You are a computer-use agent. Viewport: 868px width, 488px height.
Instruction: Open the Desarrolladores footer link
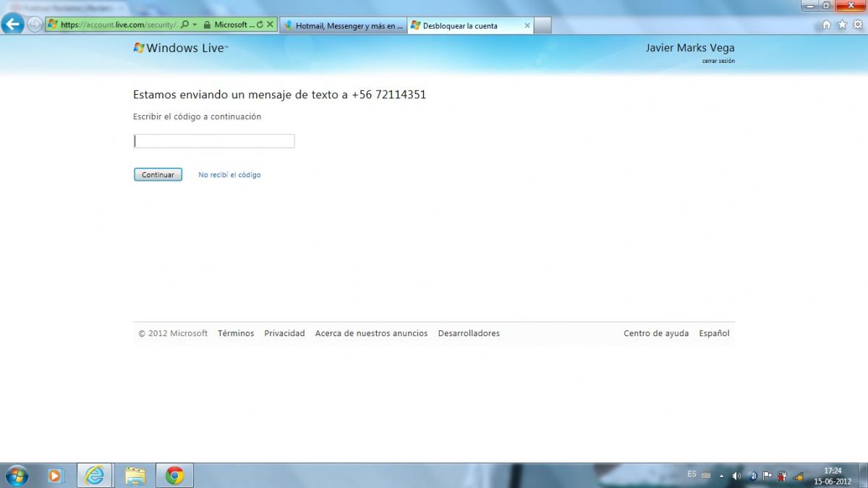469,333
